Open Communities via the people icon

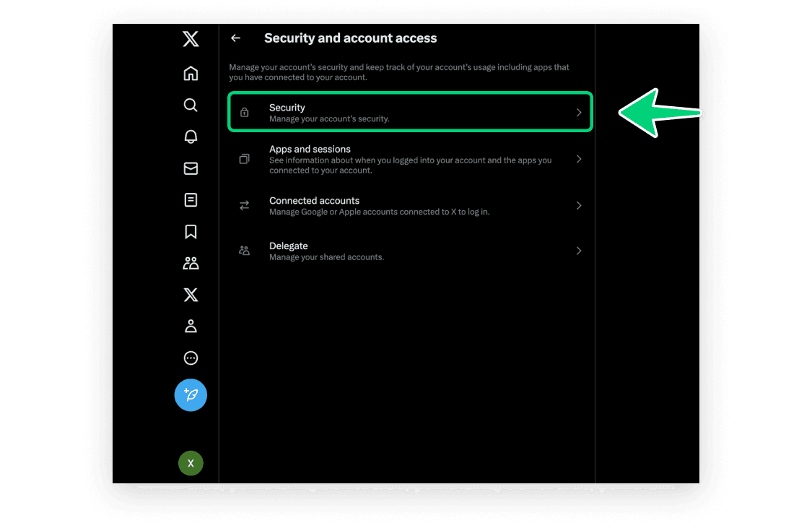pyautogui.click(x=191, y=263)
